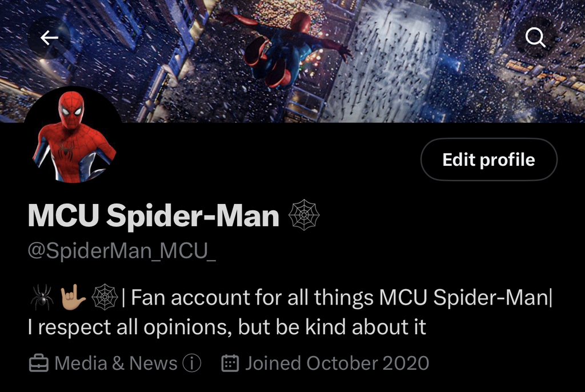Viewport: 585px width, 392px height.
Task: Open the Spider-Man profile picture
Action: pos(73,135)
